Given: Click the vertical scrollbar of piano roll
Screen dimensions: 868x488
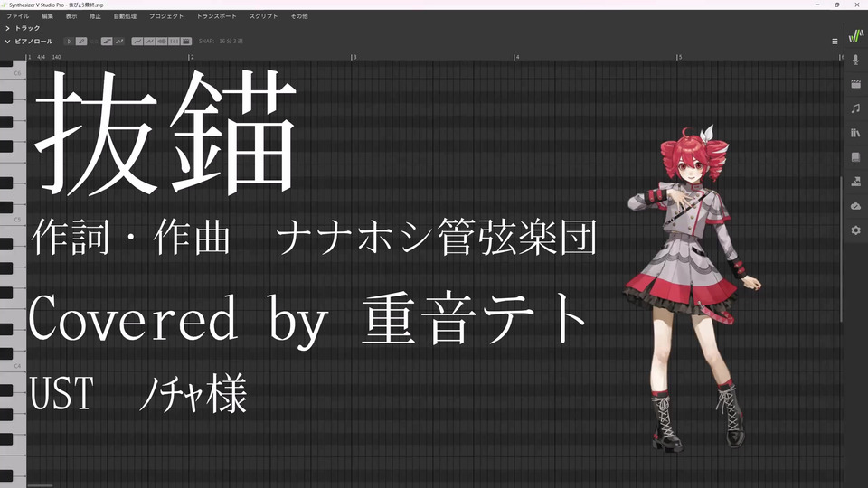Looking at the screenshot, I should pyautogui.click(x=842, y=249).
